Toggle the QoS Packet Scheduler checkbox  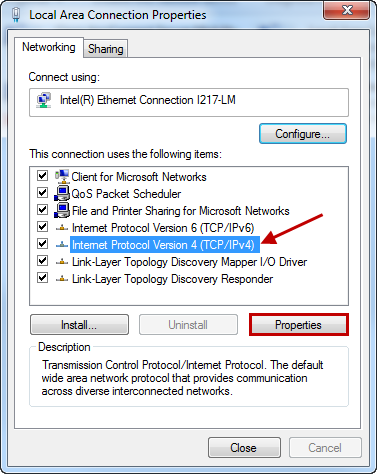pyautogui.click(x=42, y=193)
